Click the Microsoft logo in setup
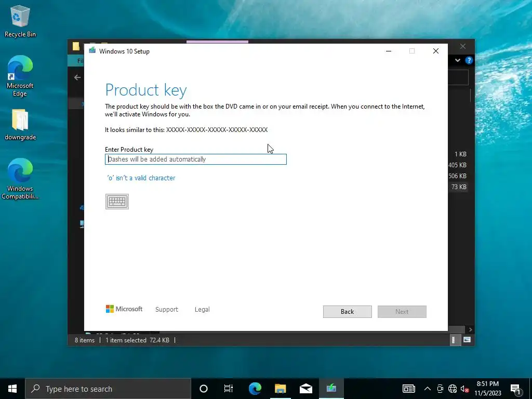This screenshot has height=399, width=532. click(124, 309)
